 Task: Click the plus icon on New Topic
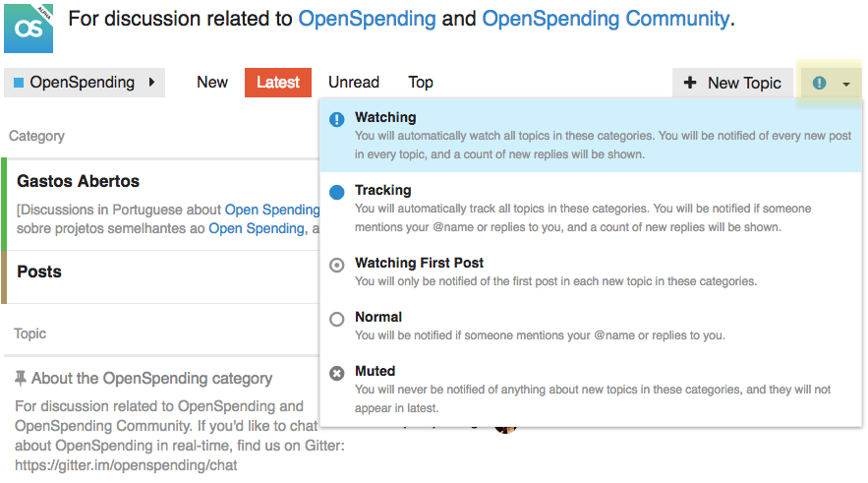coord(690,84)
